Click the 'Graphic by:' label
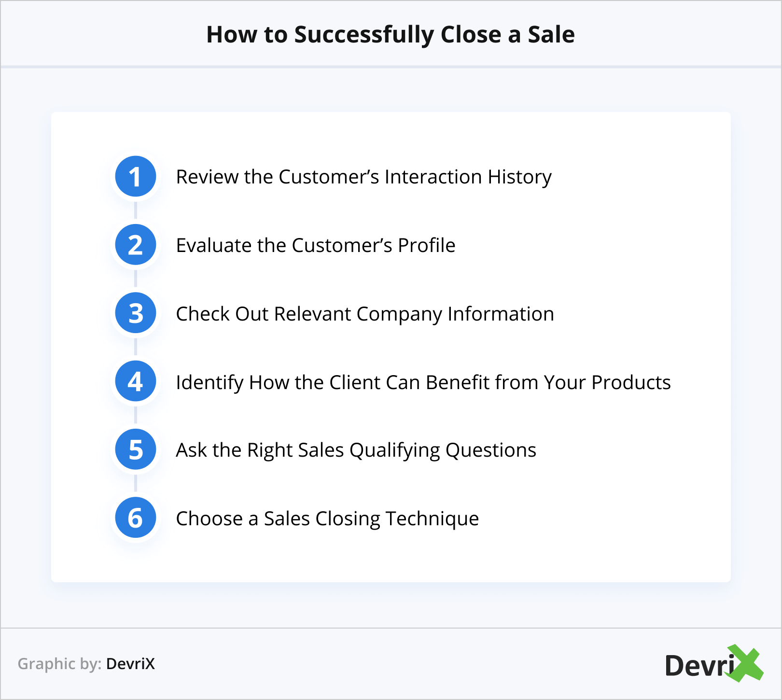The image size is (782, 700). 59,664
